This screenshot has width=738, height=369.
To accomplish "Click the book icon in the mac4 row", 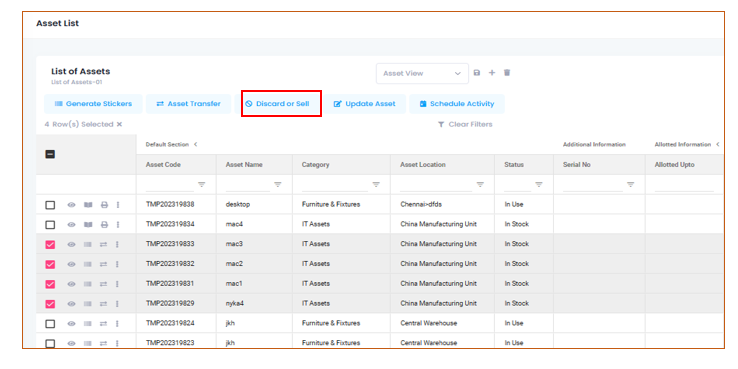I will pos(88,225).
